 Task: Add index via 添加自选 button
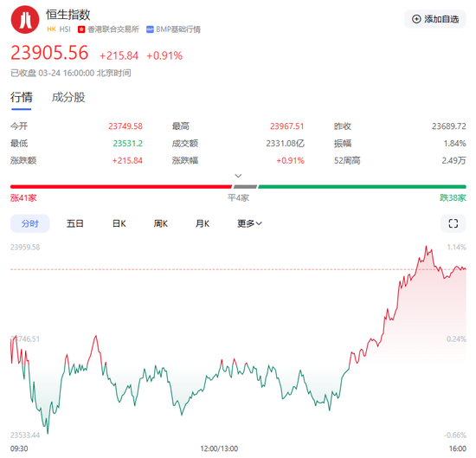[x=435, y=19]
